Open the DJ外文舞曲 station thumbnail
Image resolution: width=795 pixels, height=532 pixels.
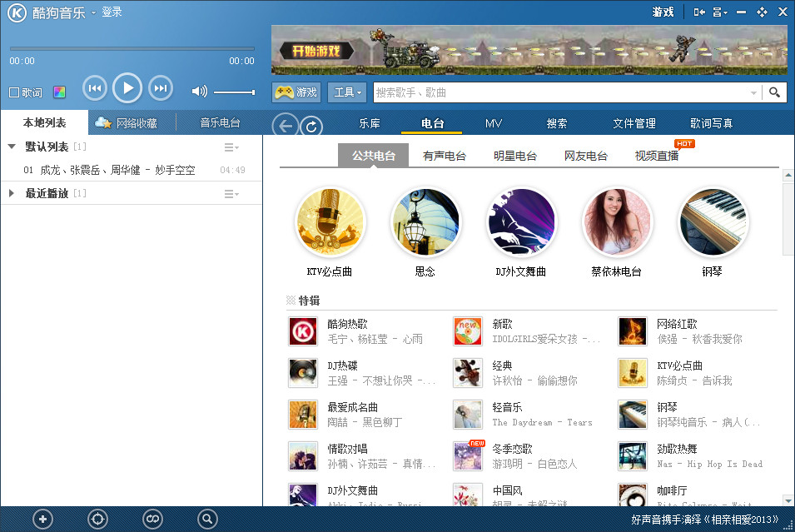521,222
